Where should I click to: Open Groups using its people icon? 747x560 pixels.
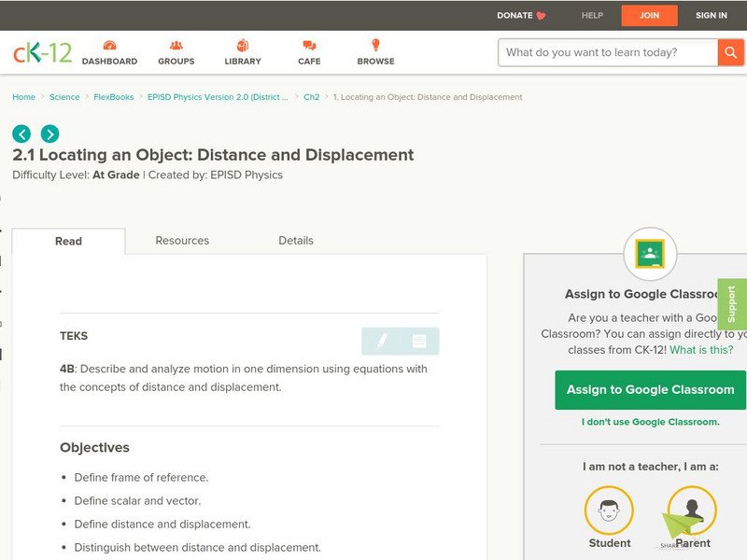tap(175, 45)
